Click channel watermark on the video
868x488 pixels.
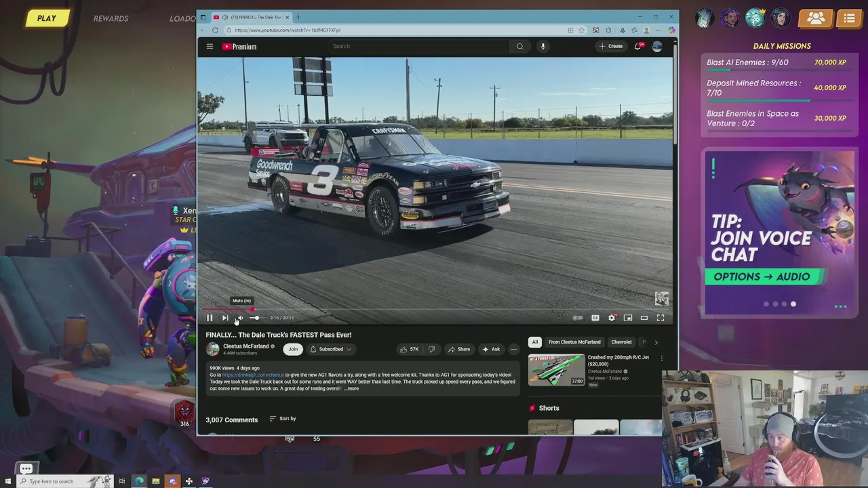[x=662, y=298]
